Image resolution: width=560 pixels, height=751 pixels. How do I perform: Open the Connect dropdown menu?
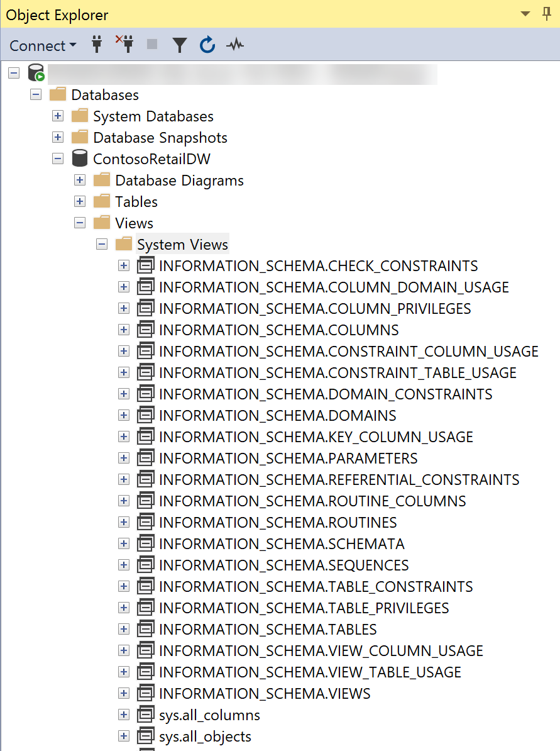tap(43, 45)
